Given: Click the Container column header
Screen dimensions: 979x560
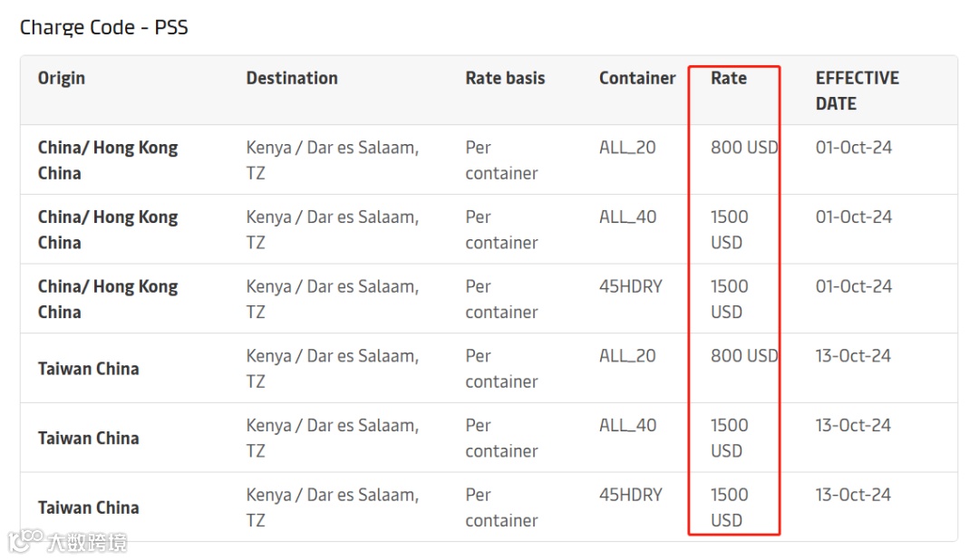Looking at the screenshot, I should 637,78.
